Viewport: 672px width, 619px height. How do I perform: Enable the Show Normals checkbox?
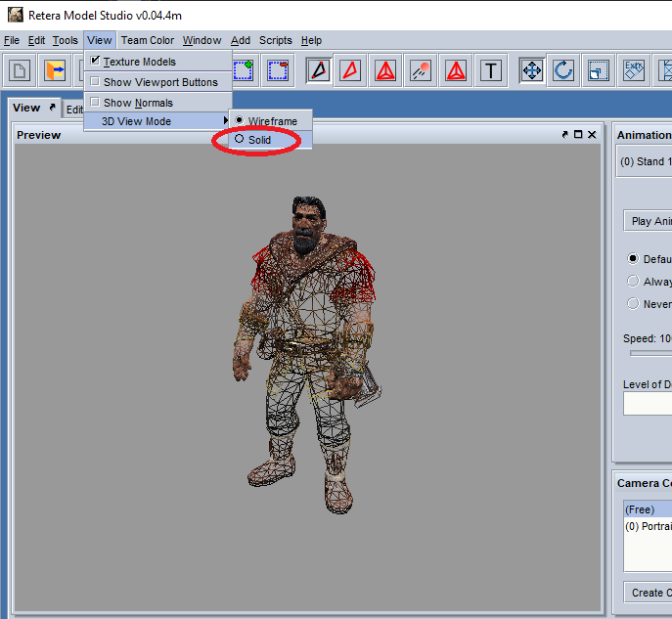95,103
